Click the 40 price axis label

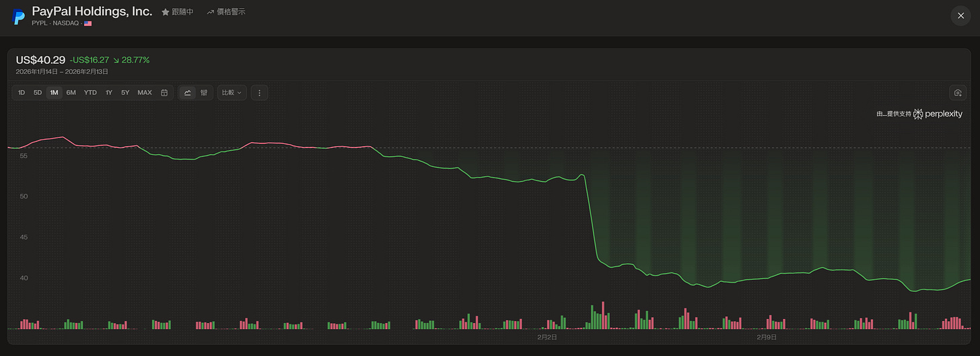click(22, 278)
